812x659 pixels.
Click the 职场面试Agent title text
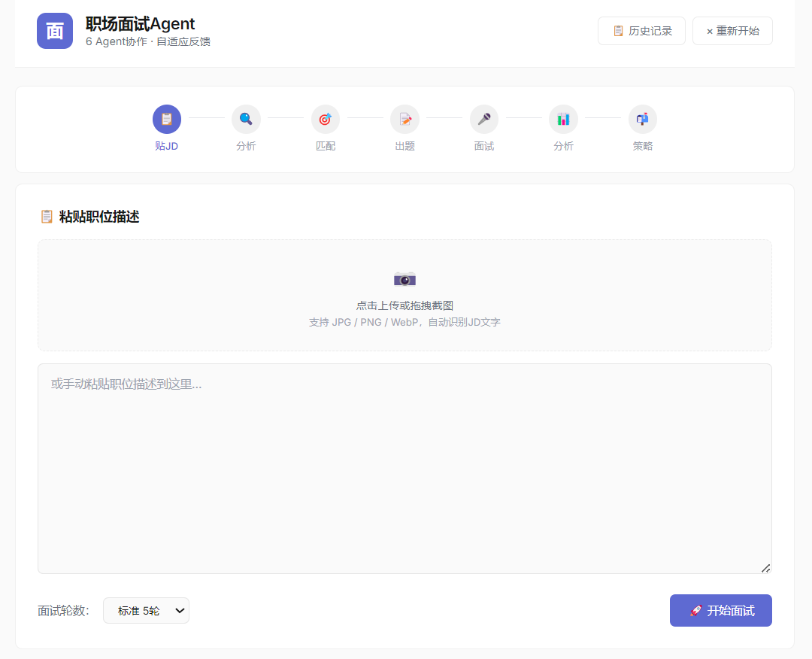(141, 24)
